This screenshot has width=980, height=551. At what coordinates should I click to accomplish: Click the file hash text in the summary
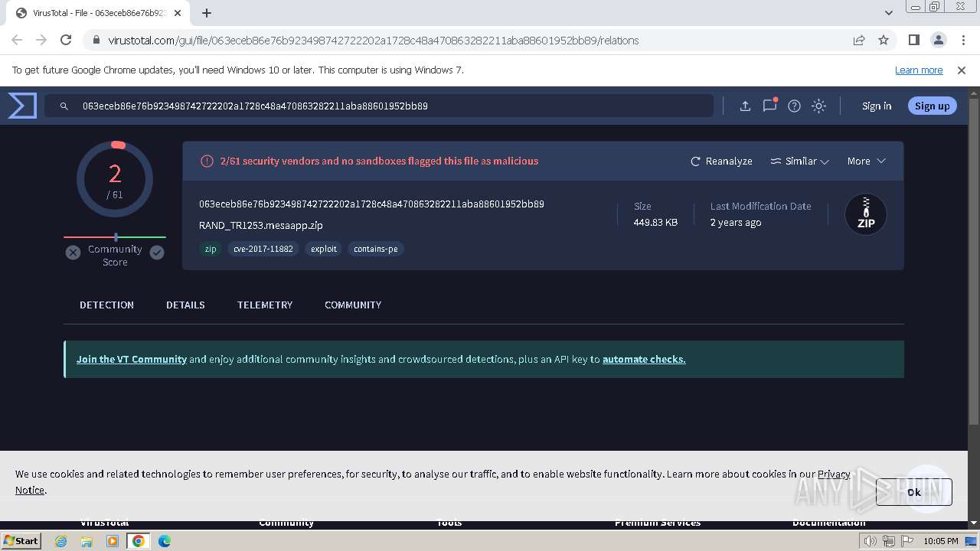371,204
